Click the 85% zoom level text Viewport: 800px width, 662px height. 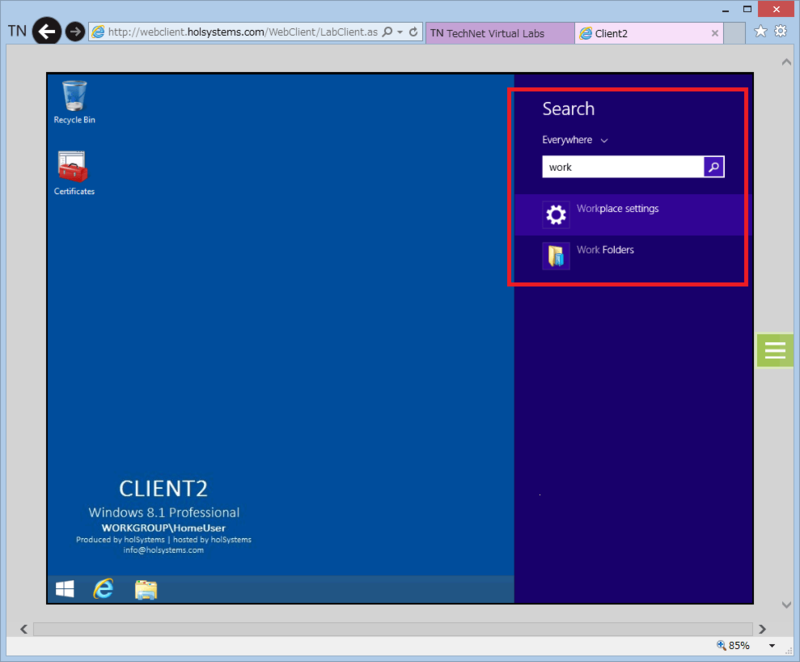pyautogui.click(x=739, y=646)
